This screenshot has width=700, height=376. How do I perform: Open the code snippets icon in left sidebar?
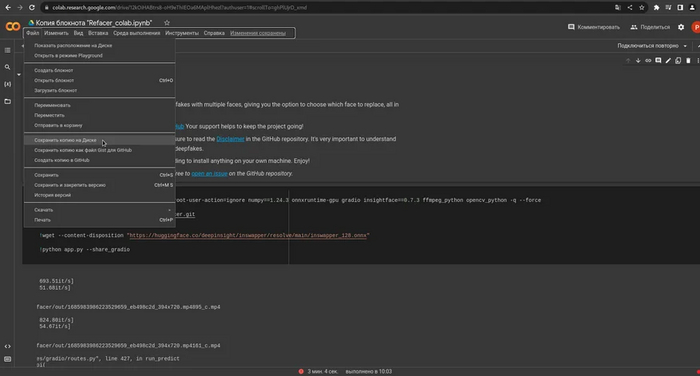point(8,346)
